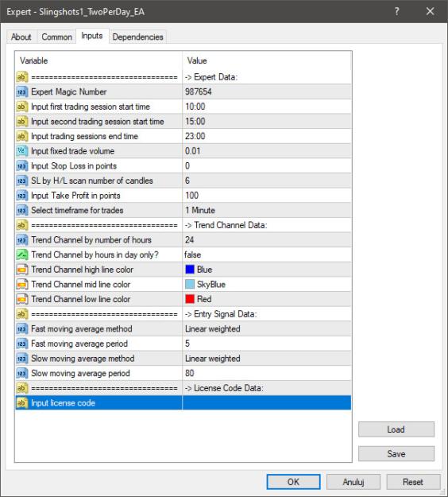Click the icon beside Slow moving average period

(22, 373)
